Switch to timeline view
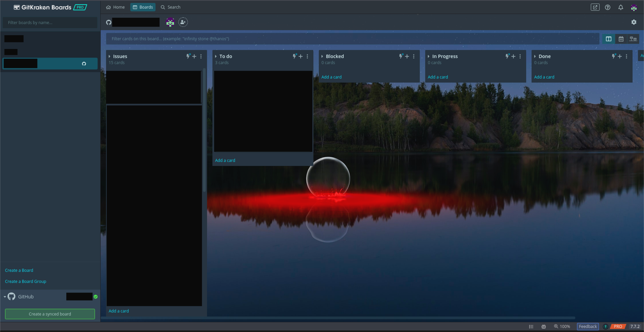This screenshot has width=644, height=332. click(x=633, y=39)
